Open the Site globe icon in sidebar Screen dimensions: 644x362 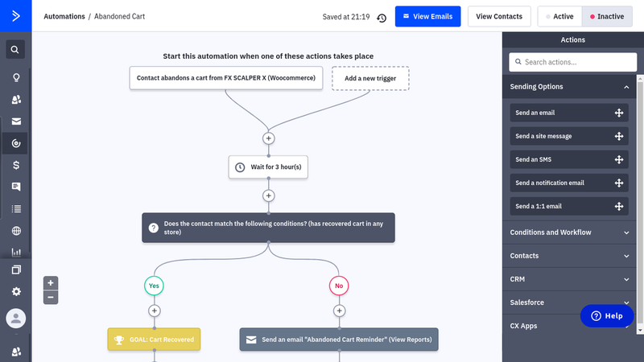pyautogui.click(x=16, y=231)
